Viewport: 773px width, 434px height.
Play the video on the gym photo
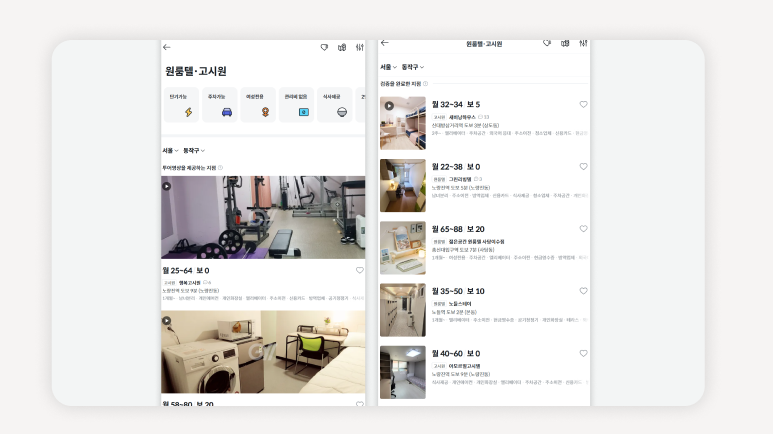click(167, 183)
